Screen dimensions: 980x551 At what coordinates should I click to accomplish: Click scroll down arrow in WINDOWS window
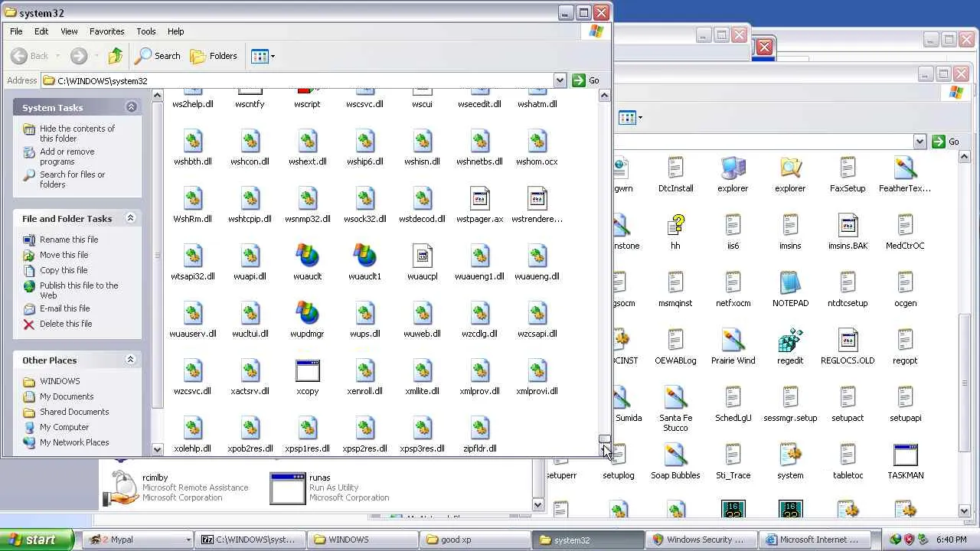[965, 510]
